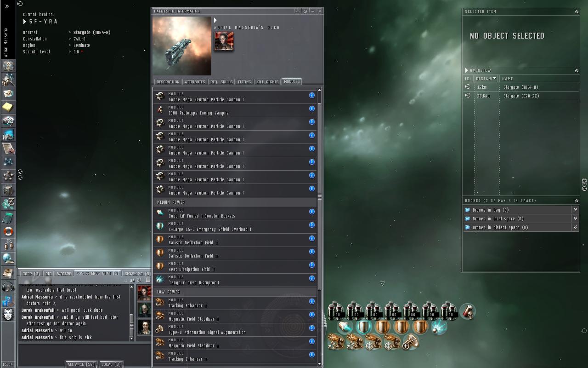Switch to the Description tab
588x368 pixels.
coord(168,82)
